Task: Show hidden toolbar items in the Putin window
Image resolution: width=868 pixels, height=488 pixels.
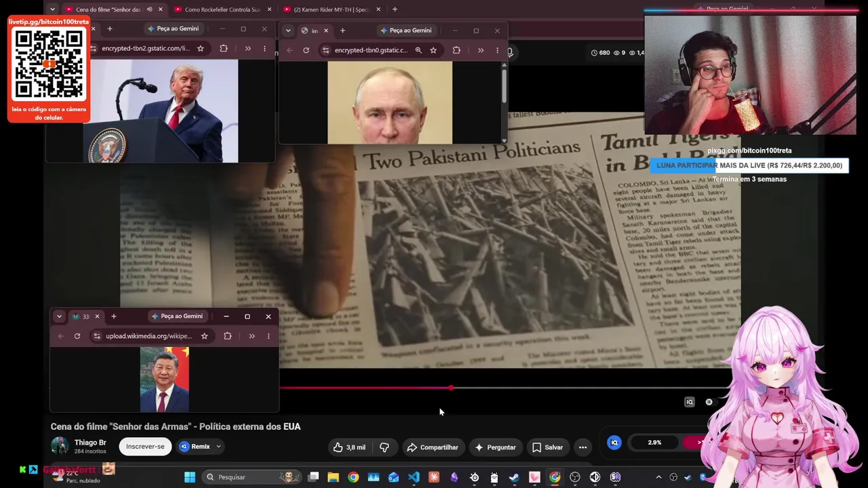Action: (481, 50)
